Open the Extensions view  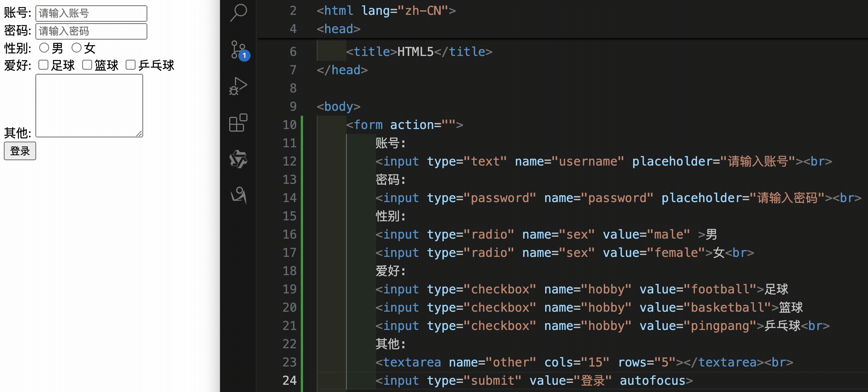pos(238,123)
